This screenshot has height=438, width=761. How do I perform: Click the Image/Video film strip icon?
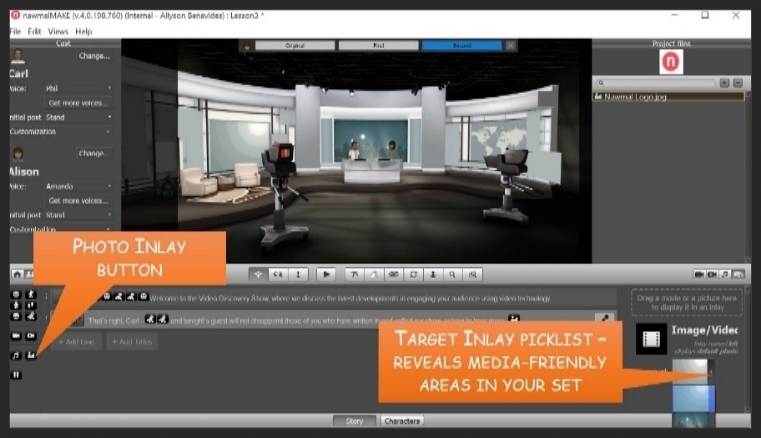tap(651, 339)
